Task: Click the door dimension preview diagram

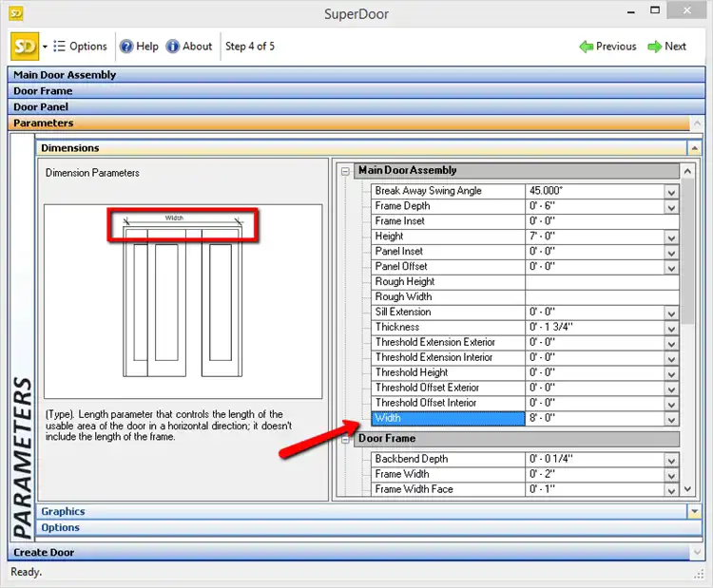Action: [183, 301]
